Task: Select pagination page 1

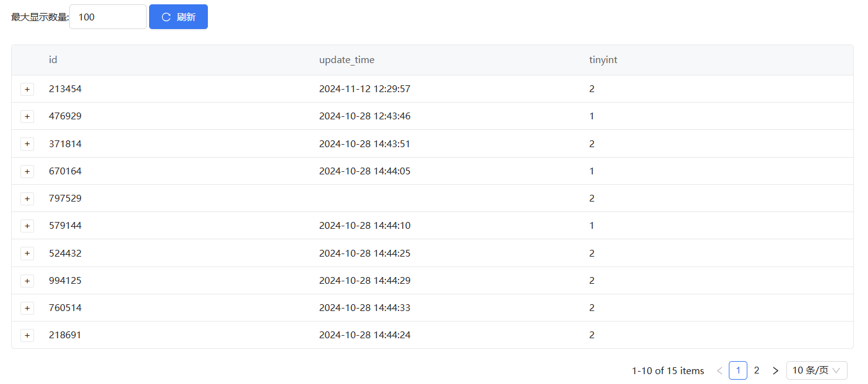Action: coord(738,370)
